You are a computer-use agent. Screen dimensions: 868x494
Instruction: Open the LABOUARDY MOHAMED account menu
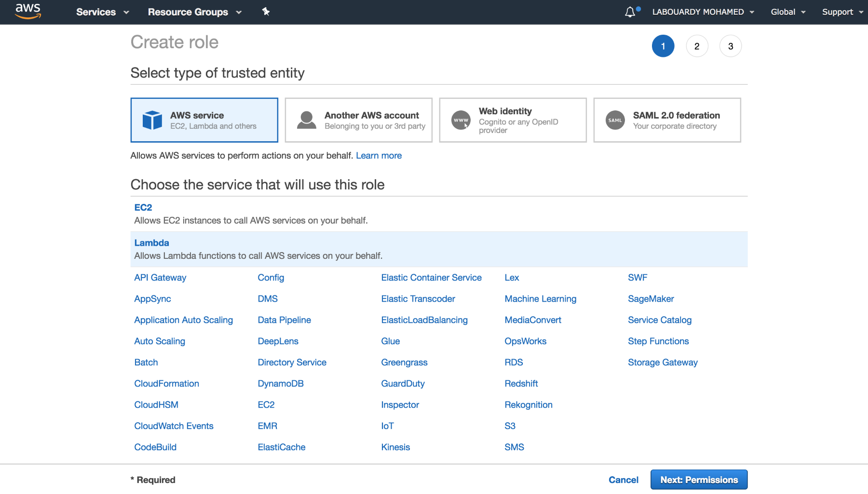[703, 12]
